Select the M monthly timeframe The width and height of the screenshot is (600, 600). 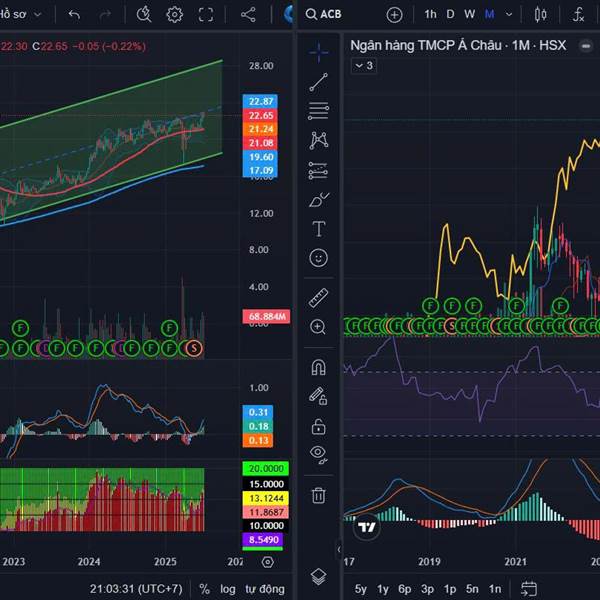[489, 15]
